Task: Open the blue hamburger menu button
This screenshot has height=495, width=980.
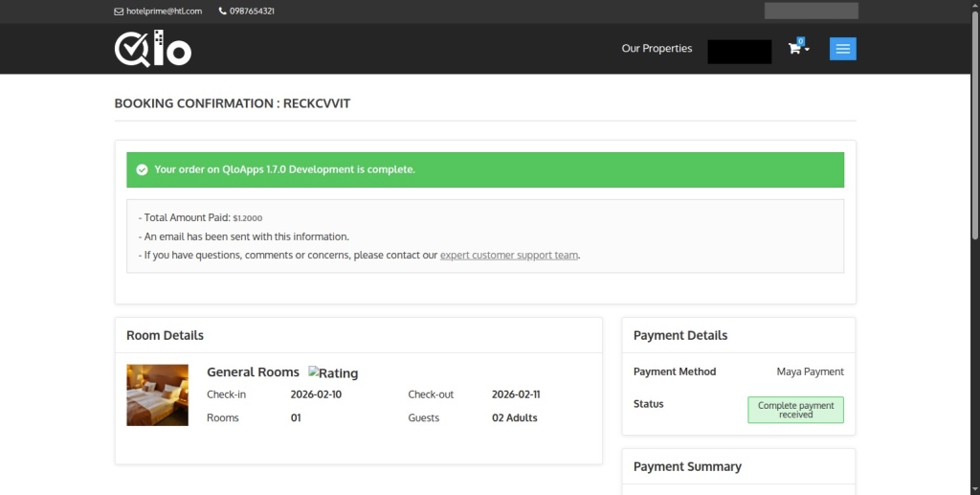Action: pos(842,49)
